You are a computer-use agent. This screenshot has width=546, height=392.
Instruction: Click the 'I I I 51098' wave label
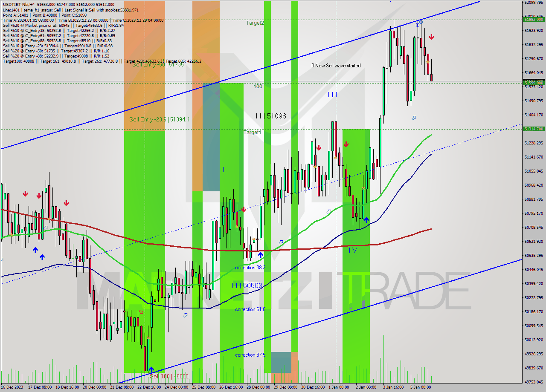[271, 116]
